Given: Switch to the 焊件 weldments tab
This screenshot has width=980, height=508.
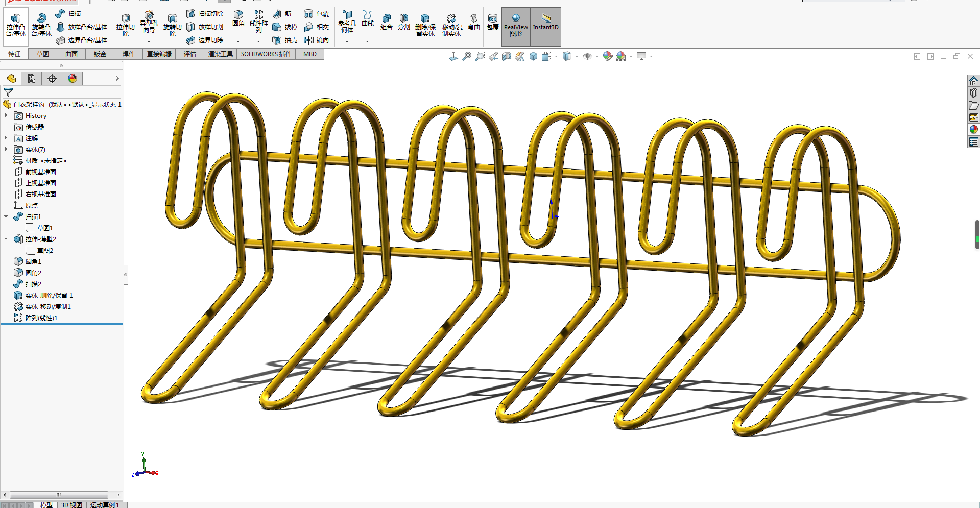Looking at the screenshot, I should pos(129,54).
